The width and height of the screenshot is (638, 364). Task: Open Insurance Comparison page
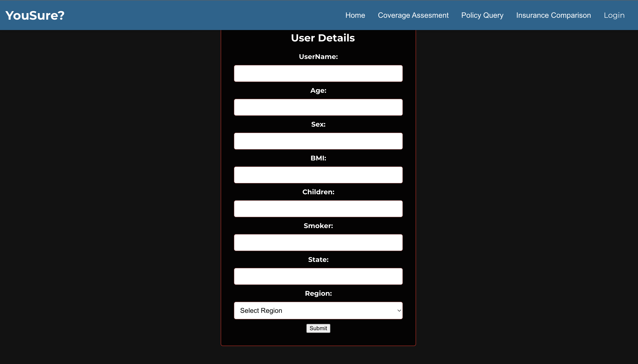(x=553, y=15)
